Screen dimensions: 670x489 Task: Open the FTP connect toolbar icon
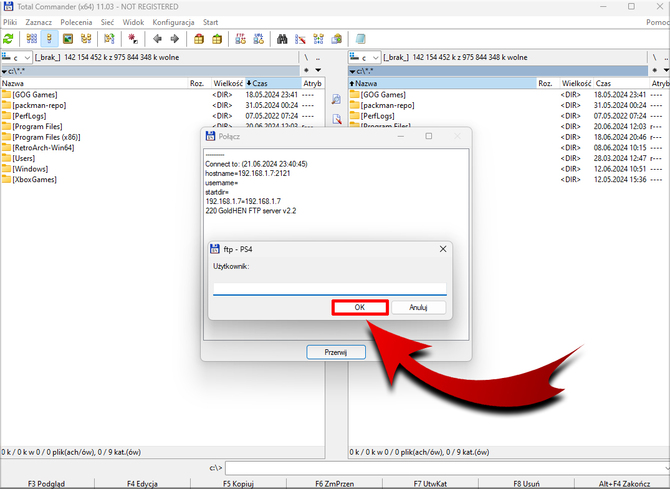pos(241,39)
